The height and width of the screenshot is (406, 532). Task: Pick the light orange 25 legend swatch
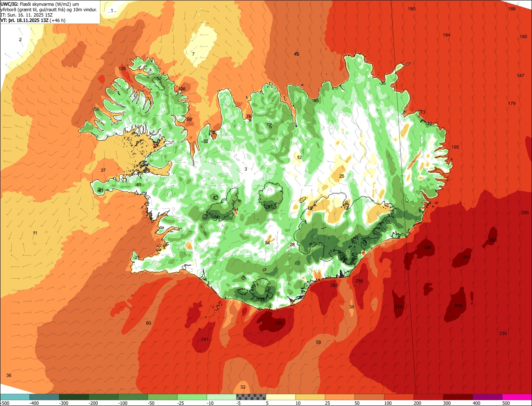click(x=340, y=397)
